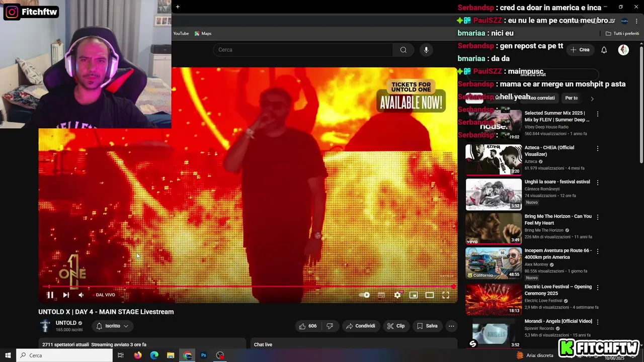The image size is (644, 362).
Task: Open the browser three-dot menu
Action: coord(636,21)
